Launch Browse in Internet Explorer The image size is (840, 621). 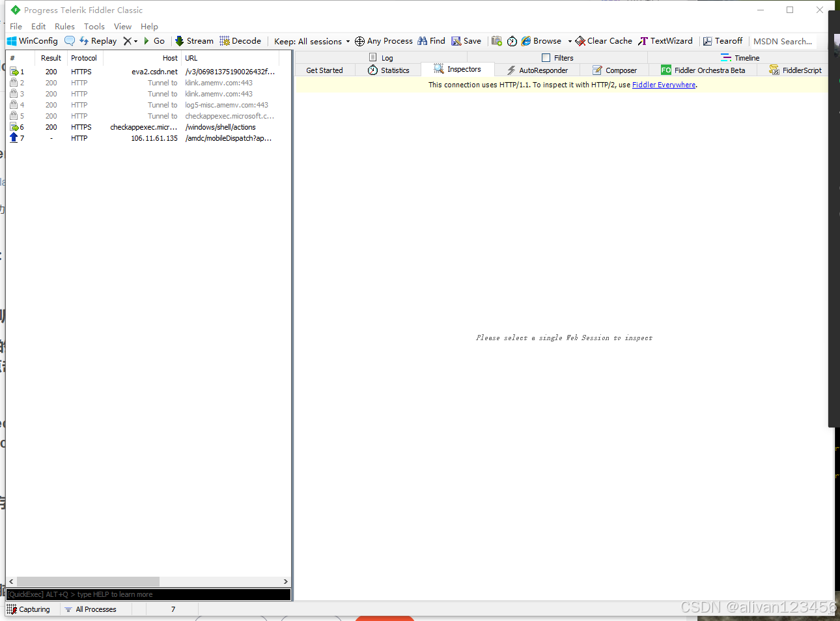coord(541,41)
